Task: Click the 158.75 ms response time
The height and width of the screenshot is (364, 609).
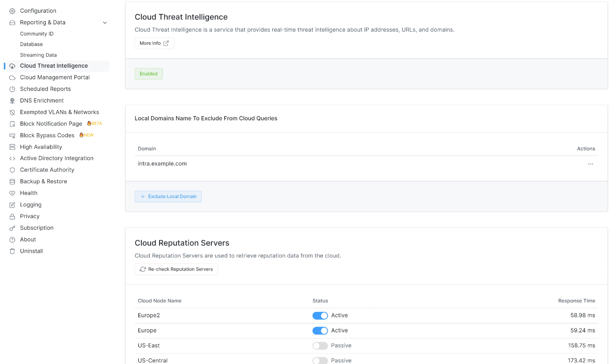Action: (581, 345)
